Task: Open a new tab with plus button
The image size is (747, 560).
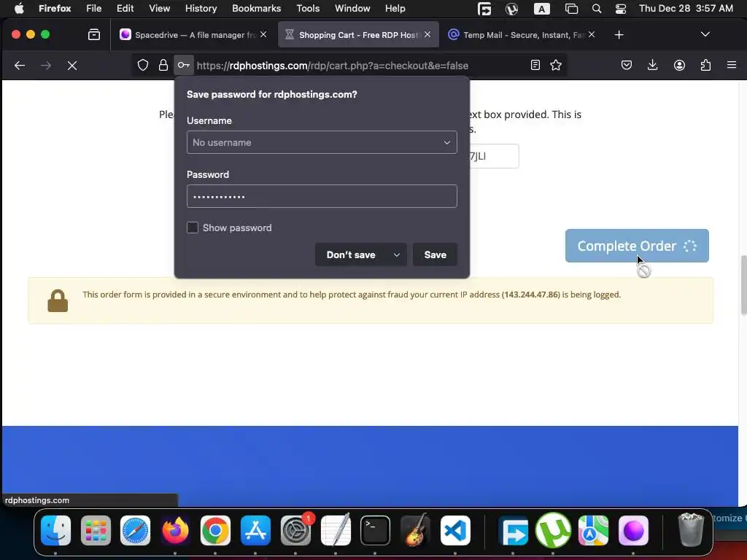Action: click(x=619, y=35)
